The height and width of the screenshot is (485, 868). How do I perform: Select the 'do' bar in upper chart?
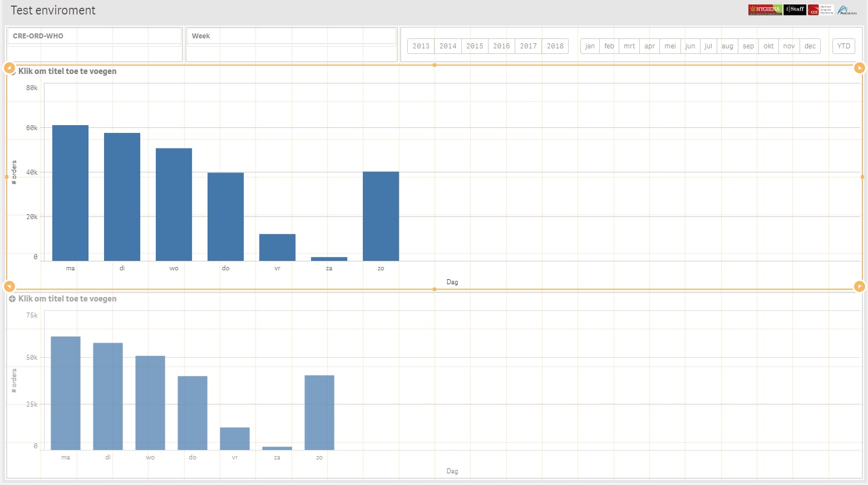(x=225, y=217)
